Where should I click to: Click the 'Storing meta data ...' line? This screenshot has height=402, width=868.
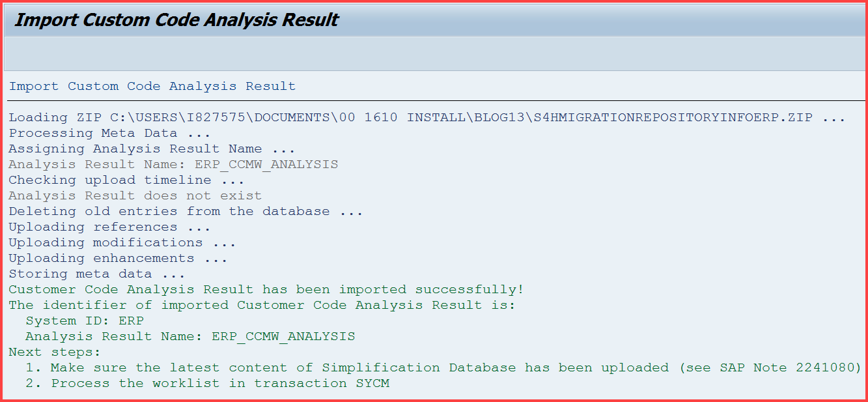pos(97,274)
